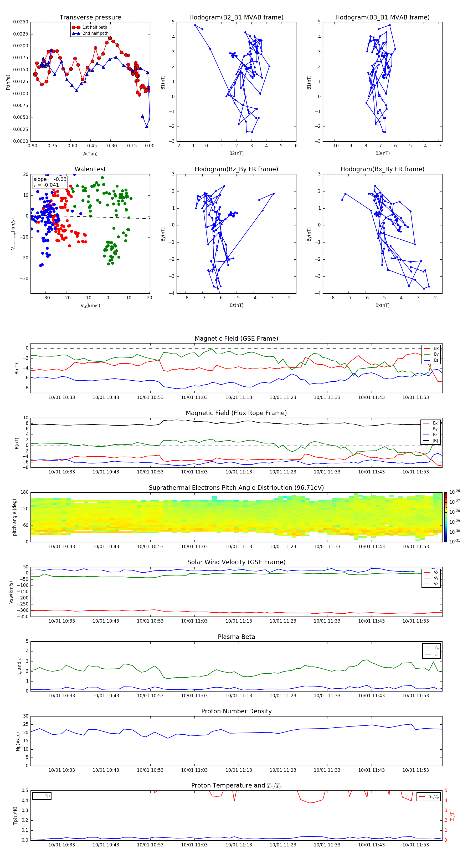Click the 'slope = -0.03' annotation box

50,182
